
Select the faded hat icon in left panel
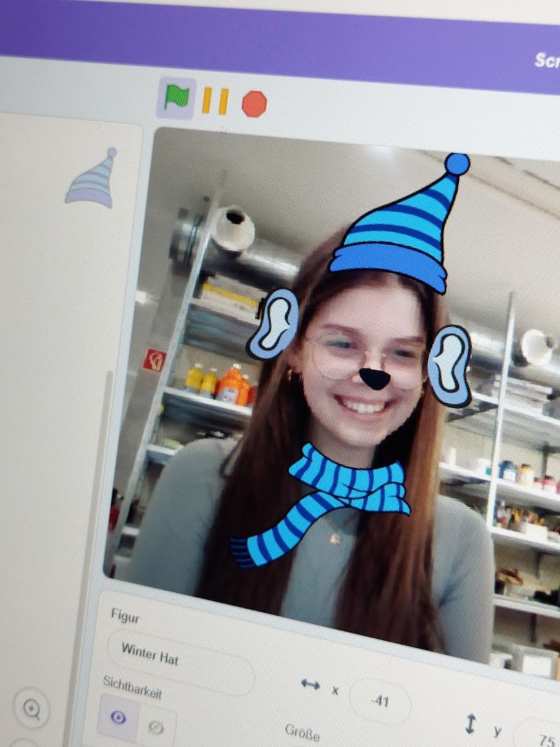93,179
